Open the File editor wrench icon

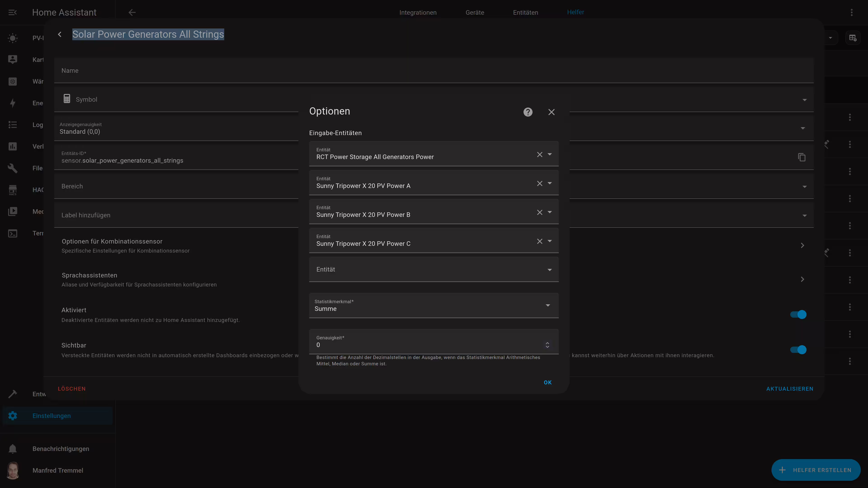point(12,168)
